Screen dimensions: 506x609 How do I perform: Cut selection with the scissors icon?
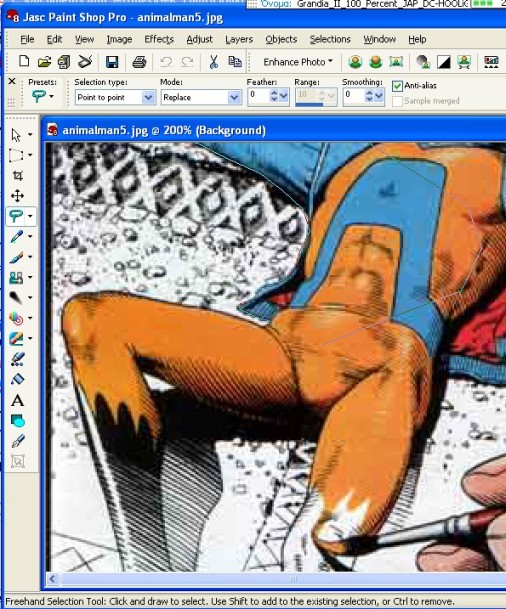214,62
